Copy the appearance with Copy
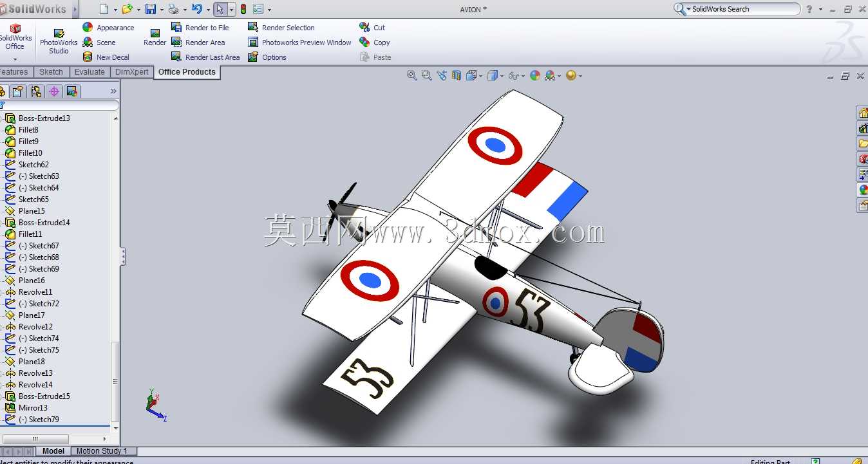Image resolution: width=868 pixels, height=464 pixels. pyautogui.click(x=374, y=42)
